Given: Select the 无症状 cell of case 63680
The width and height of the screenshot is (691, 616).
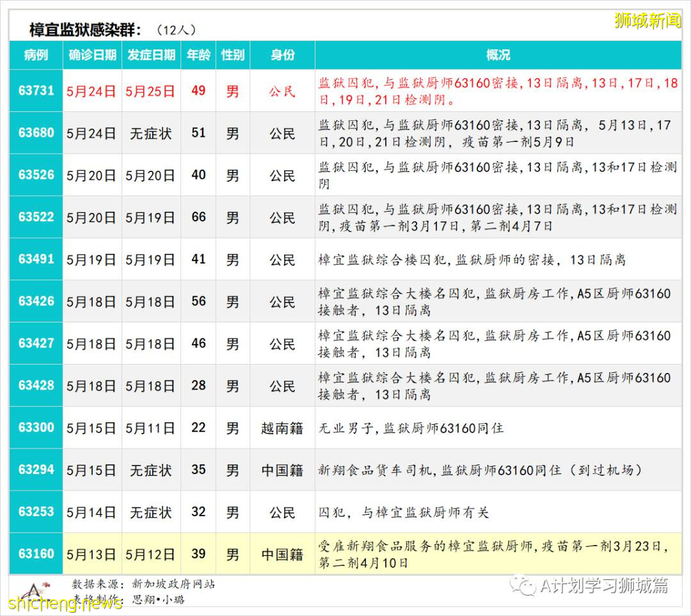Looking at the screenshot, I should (150, 133).
